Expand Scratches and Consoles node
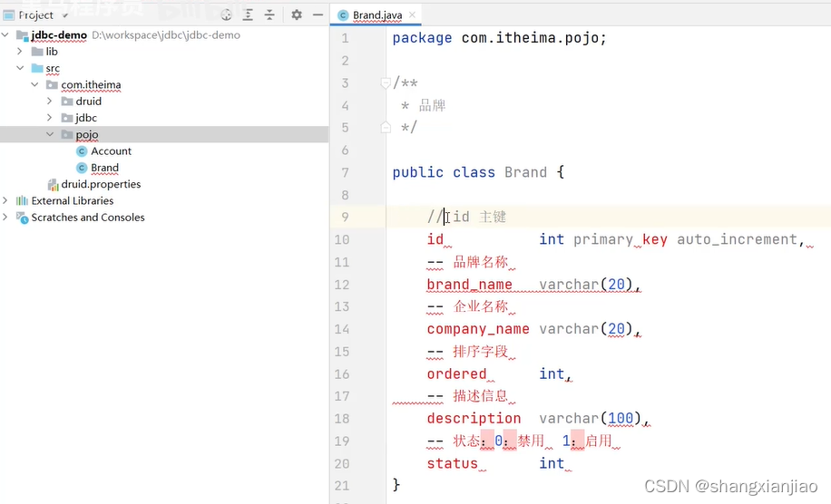The width and height of the screenshot is (831, 504). point(5,217)
